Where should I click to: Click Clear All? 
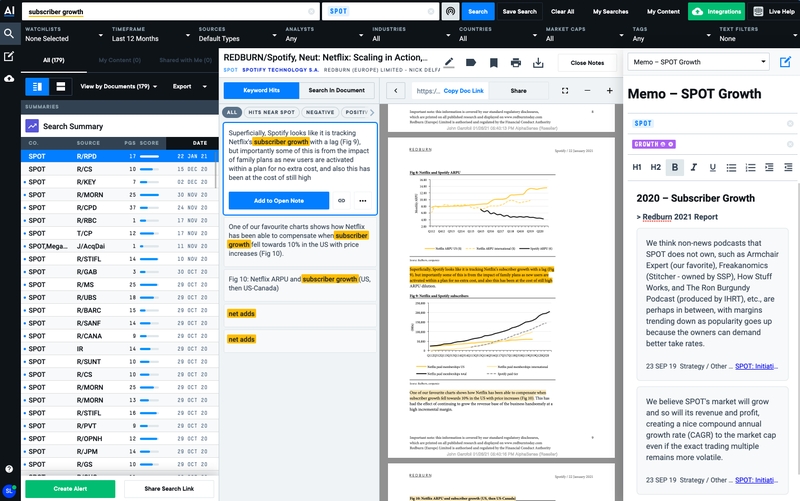pyautogui.click(x=562, y=11)
